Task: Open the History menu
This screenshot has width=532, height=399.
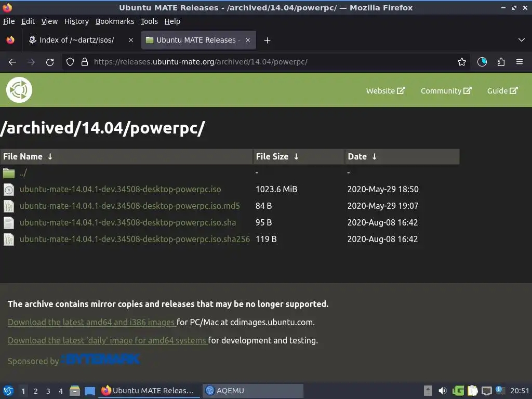Action: click(x=76, y=21)
